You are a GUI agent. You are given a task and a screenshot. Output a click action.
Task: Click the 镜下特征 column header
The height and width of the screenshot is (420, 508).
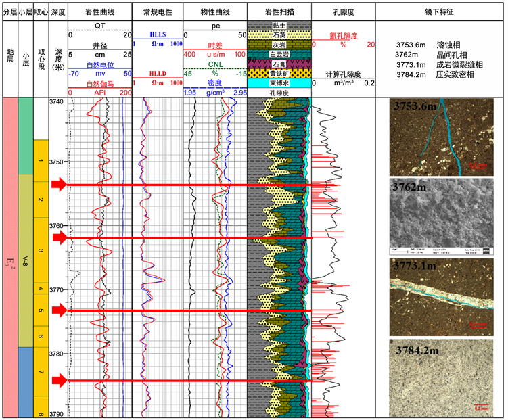coord(443,12)
